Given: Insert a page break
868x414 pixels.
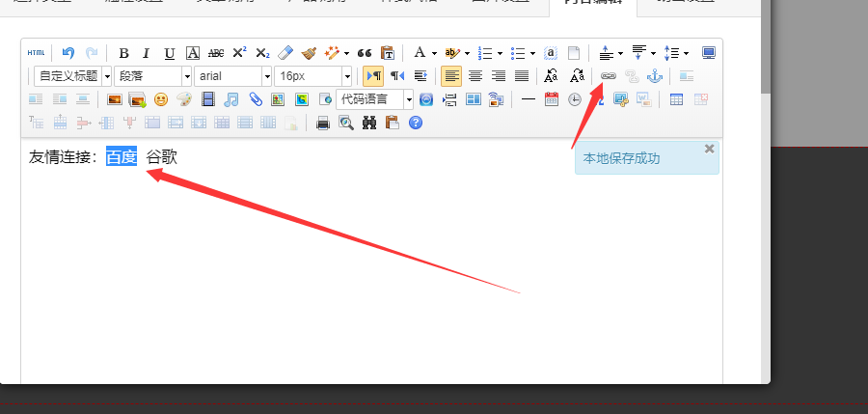Looking at the screenshot, I should coord(450,99).
